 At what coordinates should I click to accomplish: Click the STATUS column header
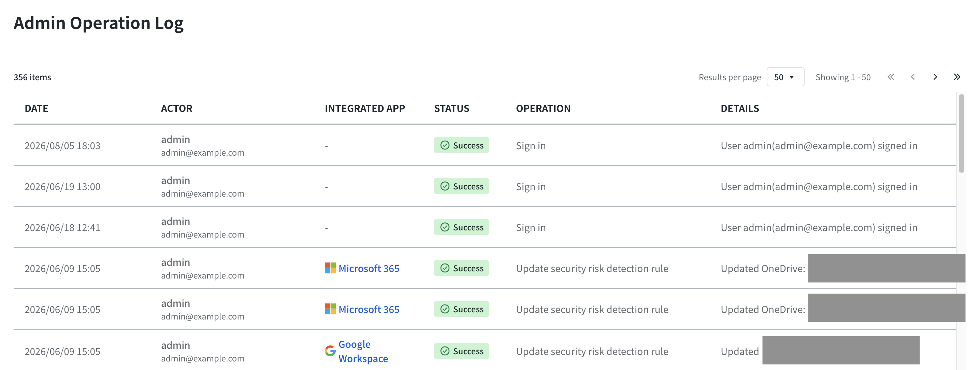click(x=451, y=109)
